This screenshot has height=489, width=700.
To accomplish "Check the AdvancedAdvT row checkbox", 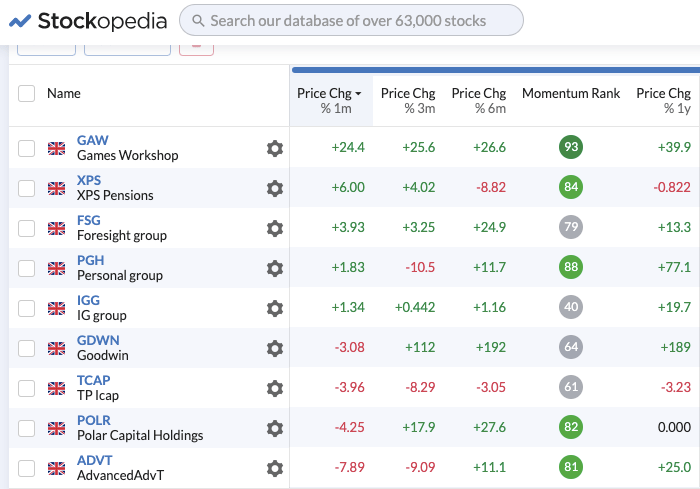I will 27,468.
